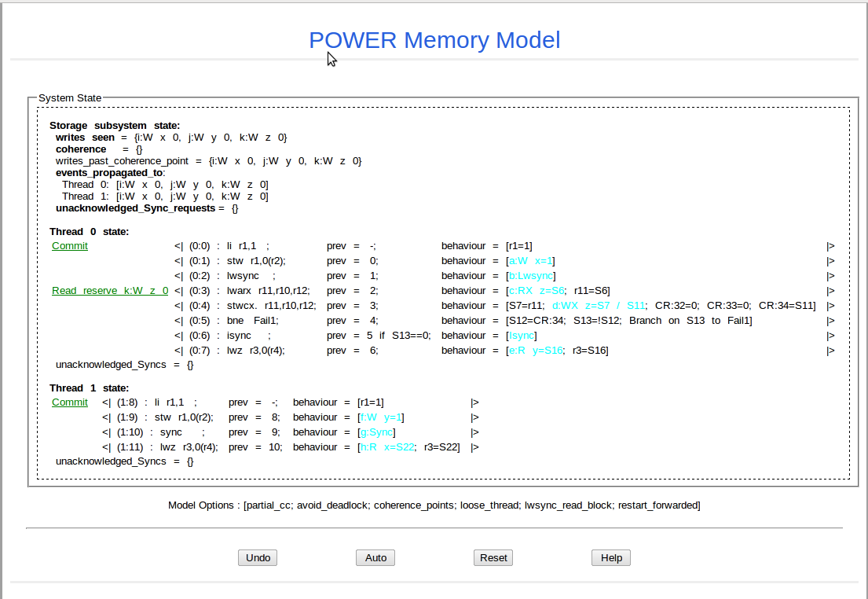This screenshot has width=868, height=599.
Task: Select the Isync event in Thread 0
Action: point(522,336)
